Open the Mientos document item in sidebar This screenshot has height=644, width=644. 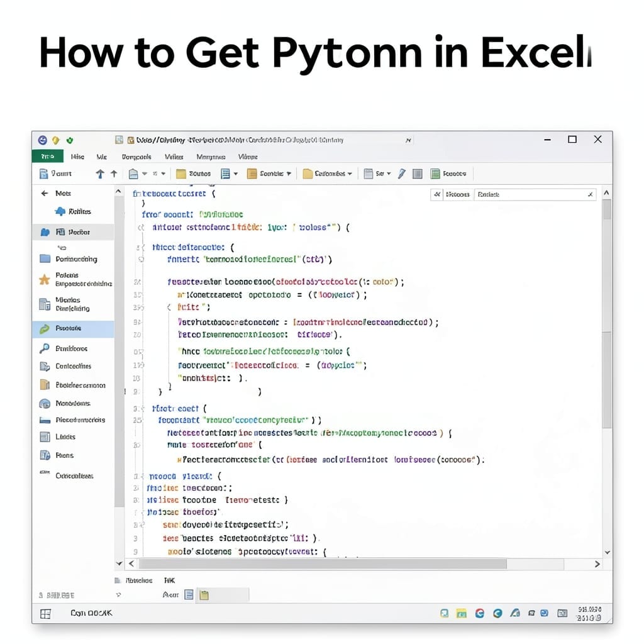click(65, 304)
